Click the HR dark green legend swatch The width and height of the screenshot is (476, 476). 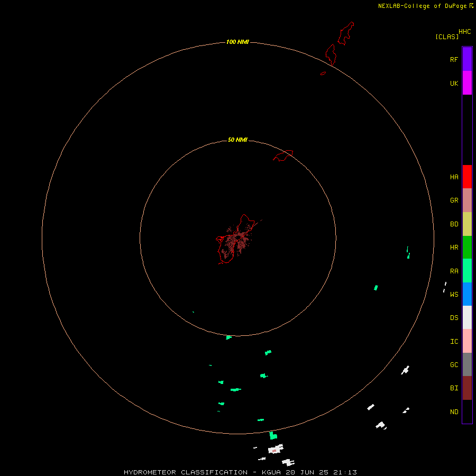point(467,248)
